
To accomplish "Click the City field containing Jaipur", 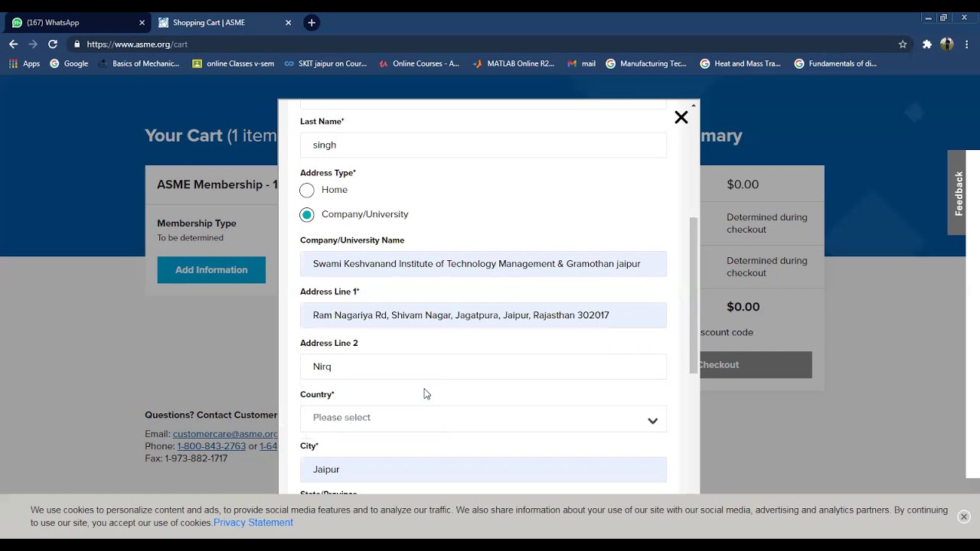I will 483,470.
